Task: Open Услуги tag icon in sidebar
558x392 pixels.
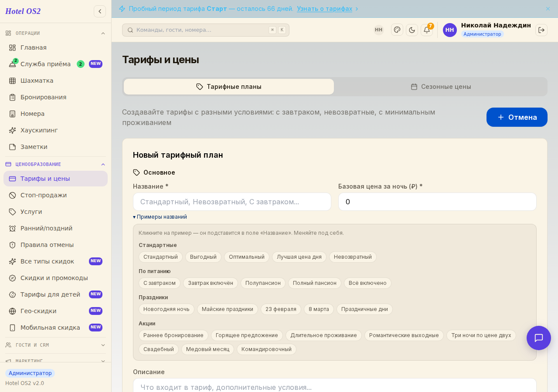Action: 12,212
